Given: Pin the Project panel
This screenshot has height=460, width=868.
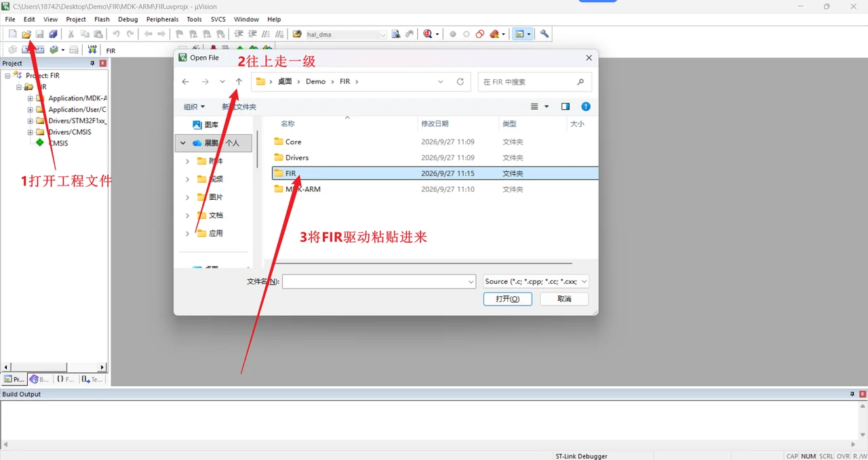Looking at the screenshot, I should tap(93, 63).
